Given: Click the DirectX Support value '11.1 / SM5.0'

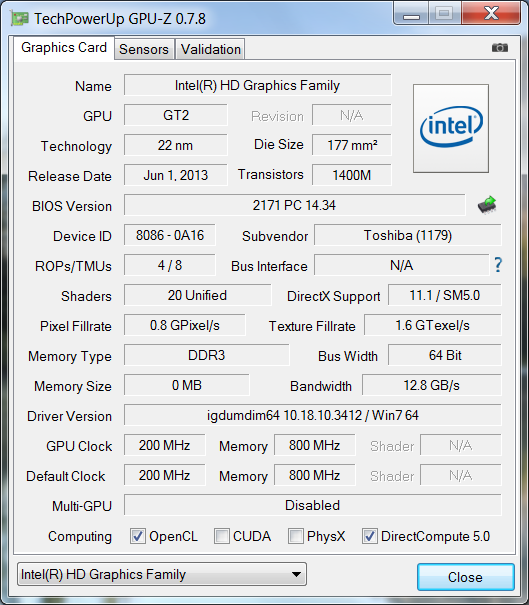Looking at the screenshot, I should pos(444,296).
